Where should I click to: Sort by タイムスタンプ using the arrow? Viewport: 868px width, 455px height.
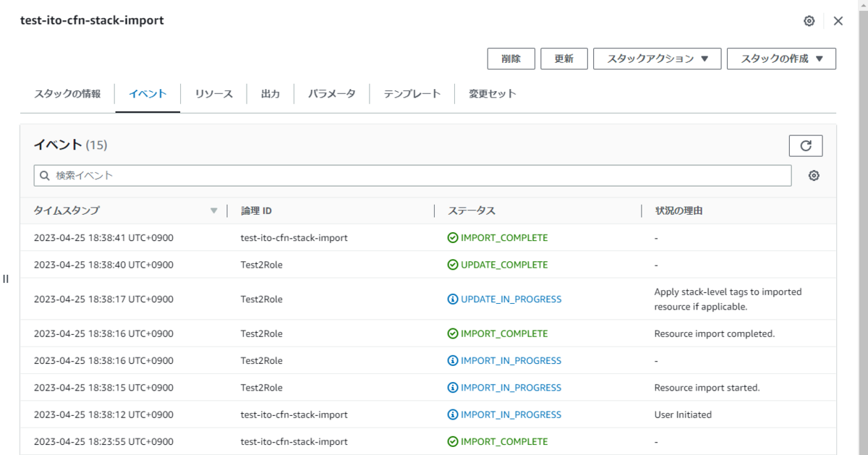pos(213,211)
